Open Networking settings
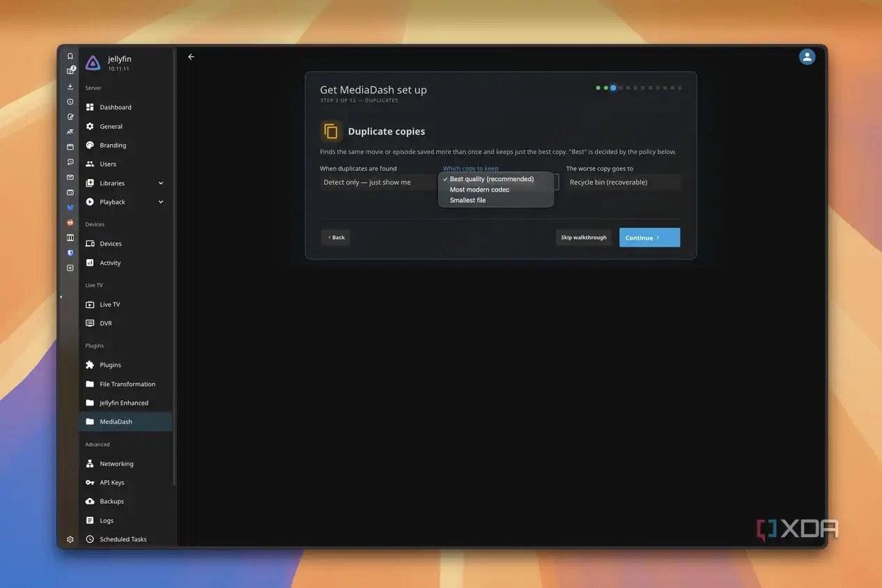 coord(125,463)
